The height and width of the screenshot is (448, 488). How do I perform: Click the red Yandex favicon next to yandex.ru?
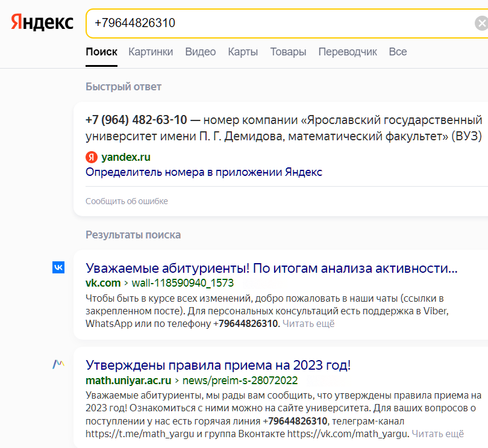tap(92, 157)
